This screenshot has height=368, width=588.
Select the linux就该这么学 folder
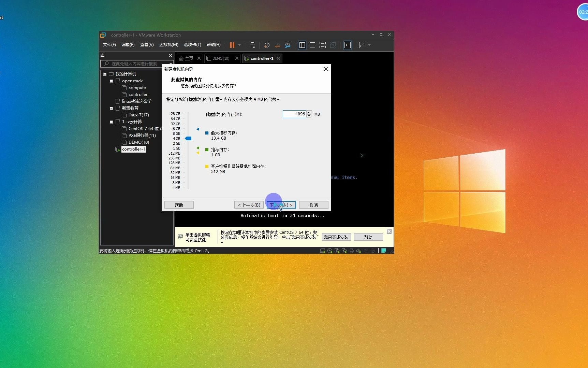136,101
